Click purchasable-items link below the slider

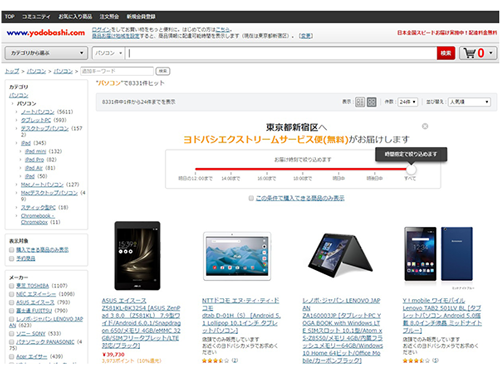[300, 198]
